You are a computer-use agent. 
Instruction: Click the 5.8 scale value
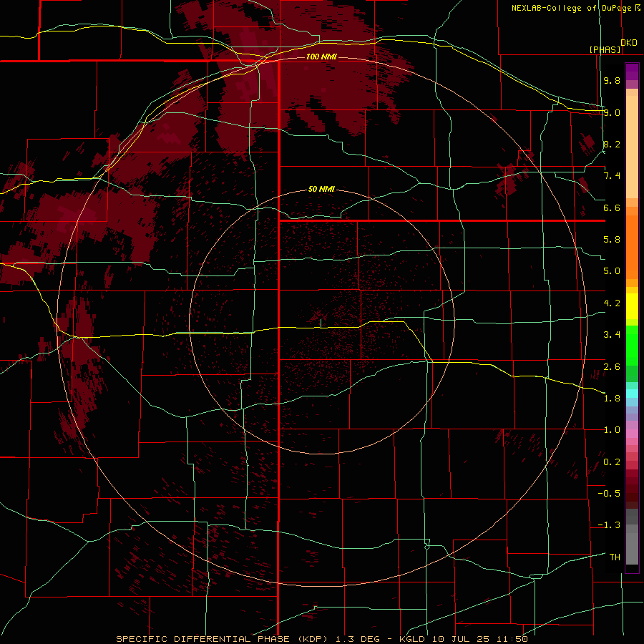[612, 240]
